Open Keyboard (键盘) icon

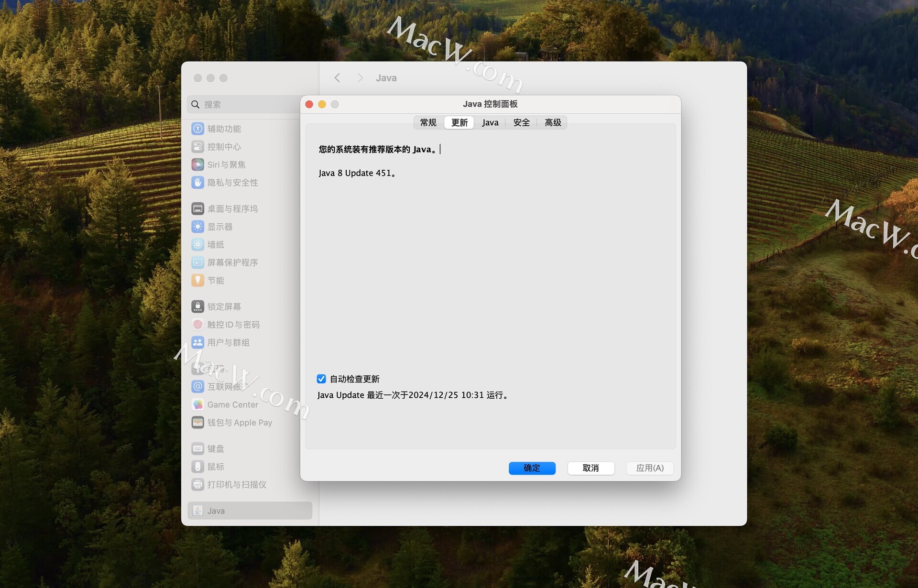pyautogui.click(x=197, y=448)
